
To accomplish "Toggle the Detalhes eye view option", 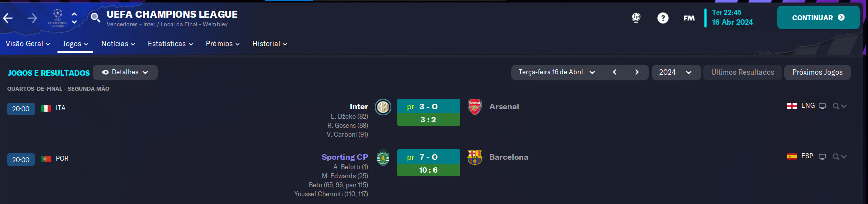I will coord(125,72).
